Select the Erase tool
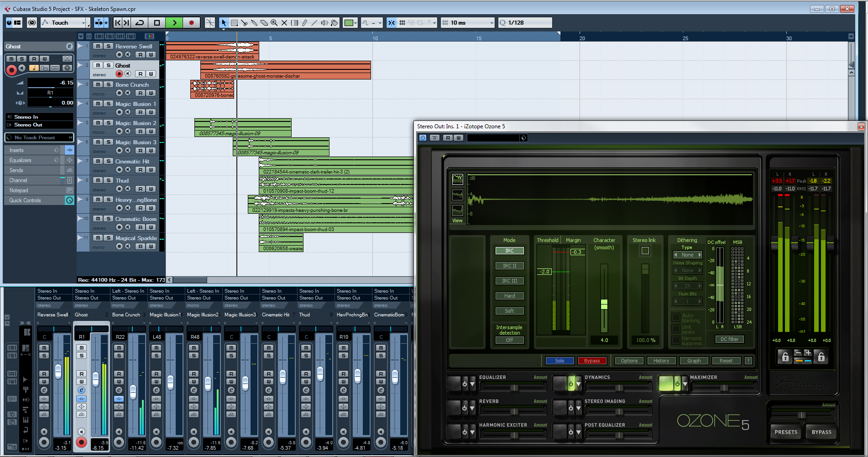The height and width of the screenshot is (457, 868). click(x=264, y=23)
